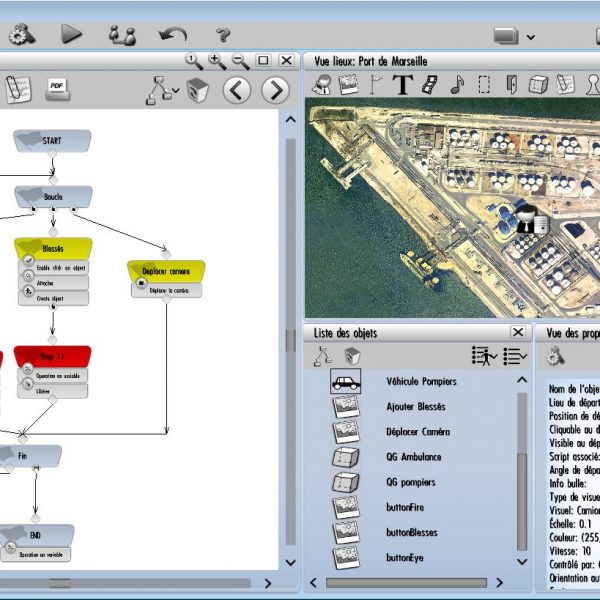
Task: Click object list scroll left arrow
Action: (313, 583)
